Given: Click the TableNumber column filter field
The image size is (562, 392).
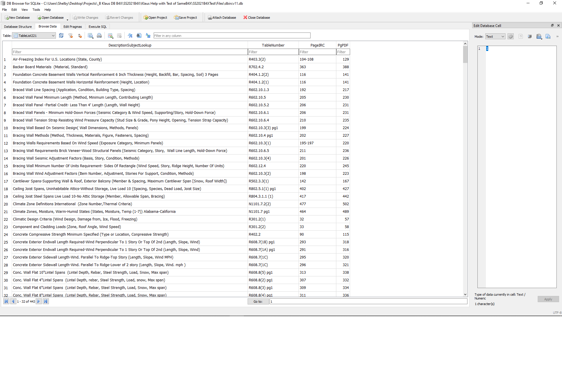Looking at the screenshot, I should pyautogui.click(x=273, y=52).
